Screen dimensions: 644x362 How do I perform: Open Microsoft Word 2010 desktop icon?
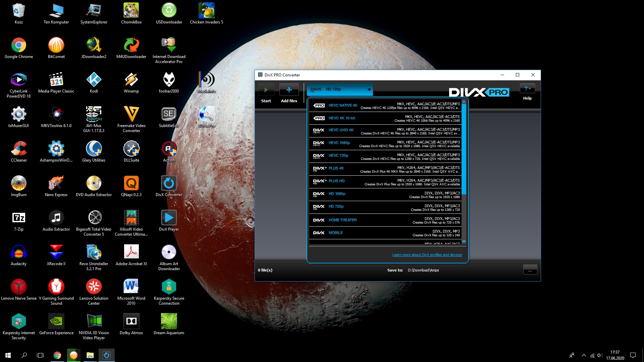coord(131,292)
